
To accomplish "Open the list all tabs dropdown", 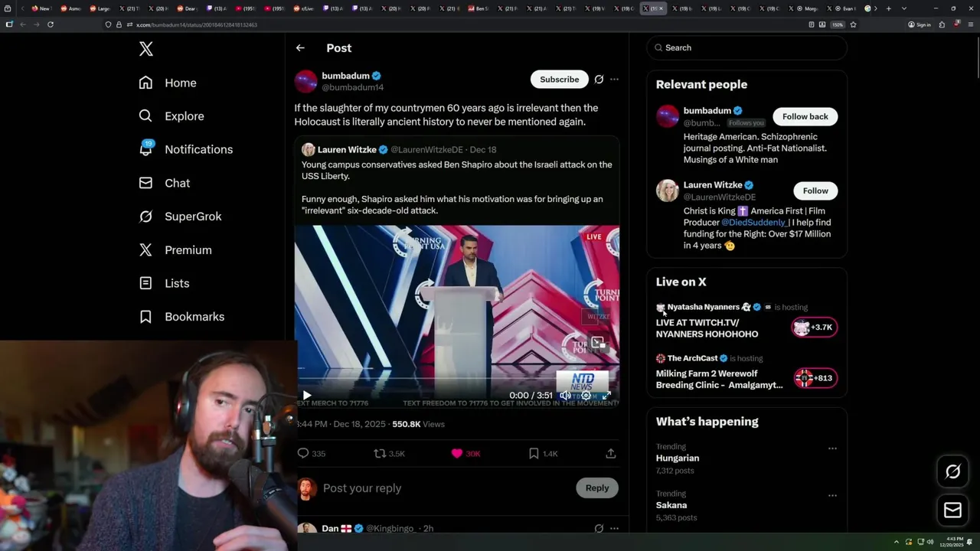I will (x=904, y=8).
